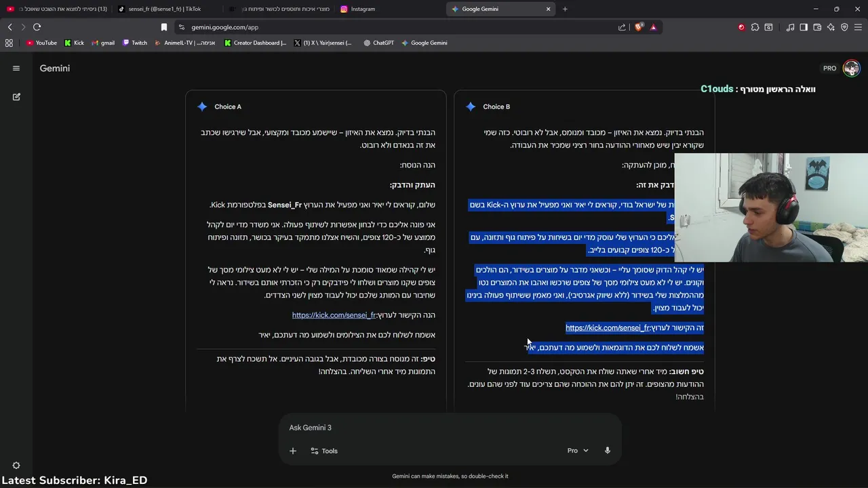Click the tab search icon in toolbar
The image size is (868, 488).
pyautogui.click(x=768, y=27)
